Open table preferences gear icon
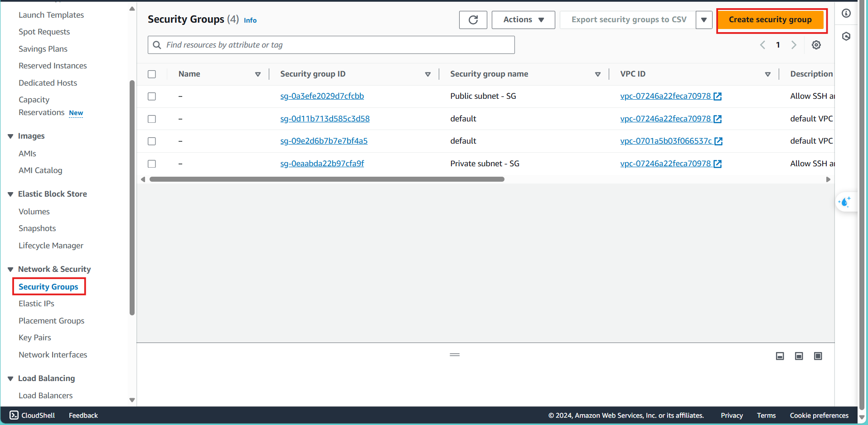The width and height of the screenshot is (868, 425). [816, 45]
